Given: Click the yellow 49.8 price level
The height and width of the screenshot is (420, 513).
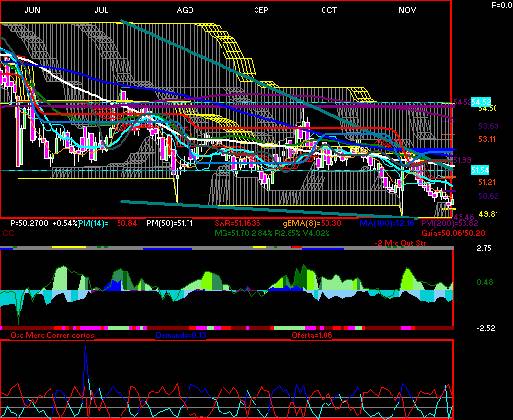Looking at the screenshot, I should click(488, 213).
